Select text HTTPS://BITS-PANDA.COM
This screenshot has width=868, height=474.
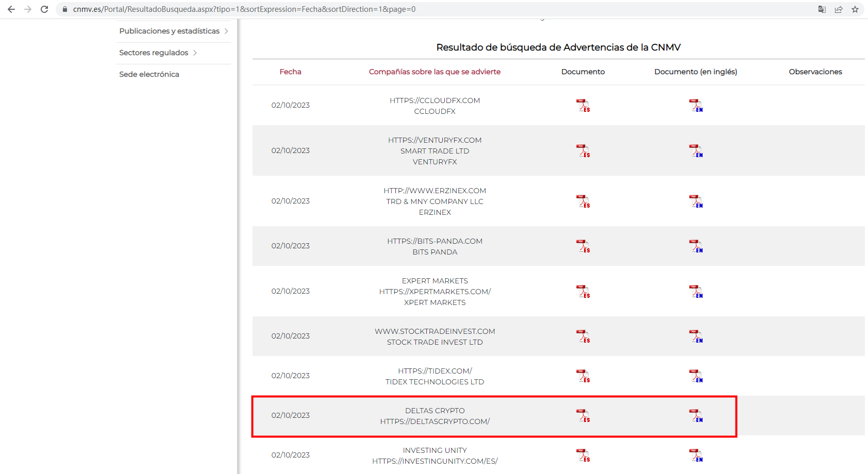pos(435,241)
